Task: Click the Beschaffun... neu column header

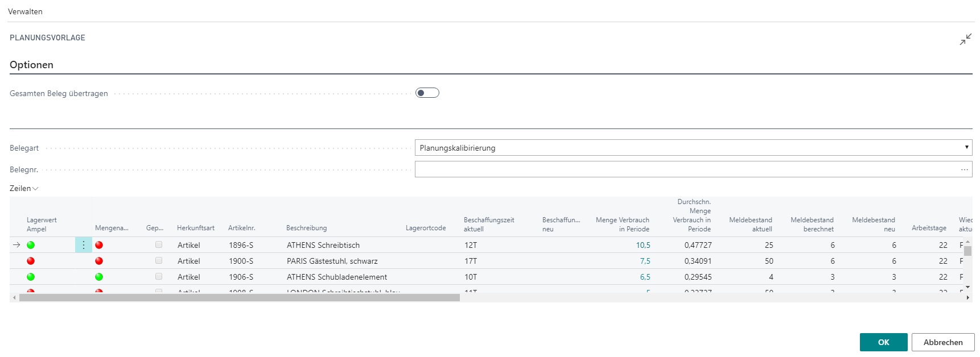Action: click(561, 225)
